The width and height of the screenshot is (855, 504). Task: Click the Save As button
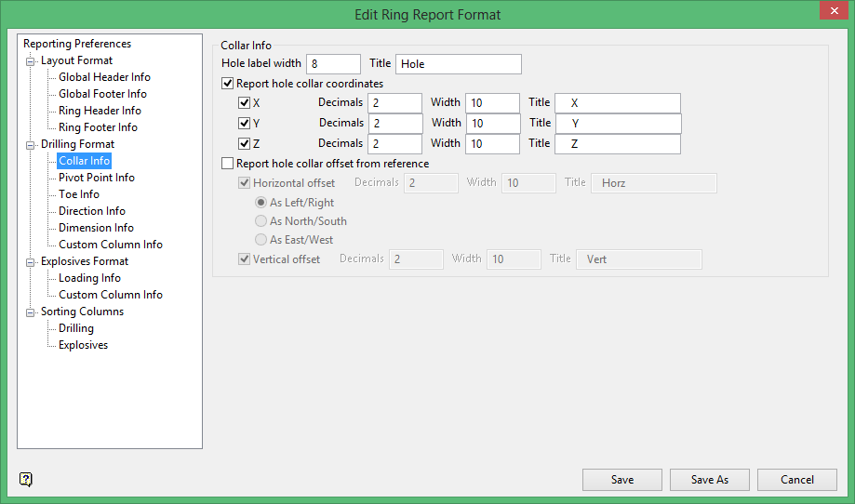[709, 480]
